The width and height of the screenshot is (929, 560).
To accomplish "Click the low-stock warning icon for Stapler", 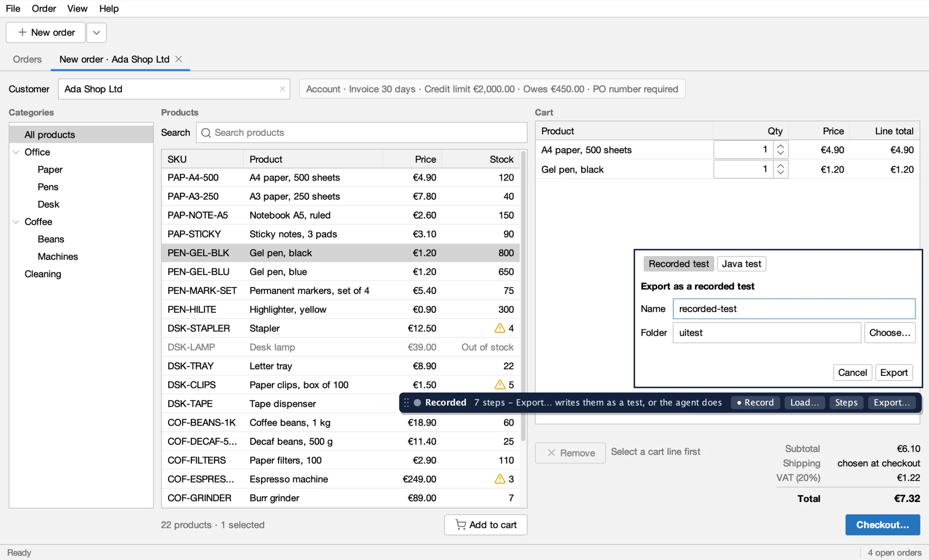I will coord(500,328).
